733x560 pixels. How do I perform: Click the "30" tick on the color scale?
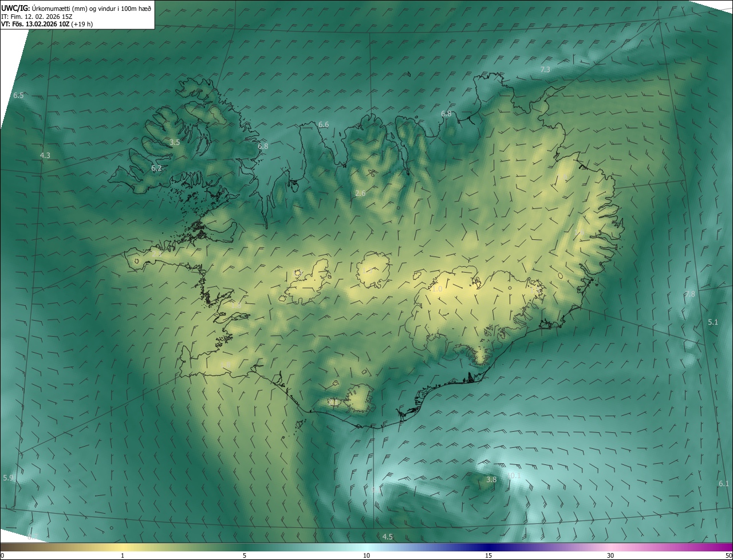[610, 555]
